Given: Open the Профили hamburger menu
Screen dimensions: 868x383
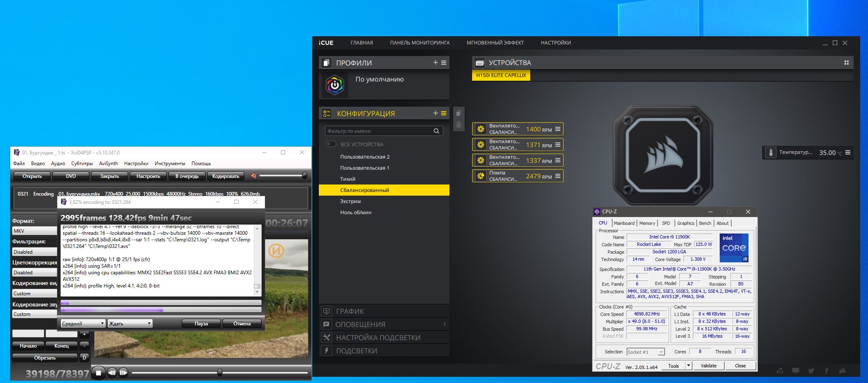Looking at the screenshot, I should (444, 63).
